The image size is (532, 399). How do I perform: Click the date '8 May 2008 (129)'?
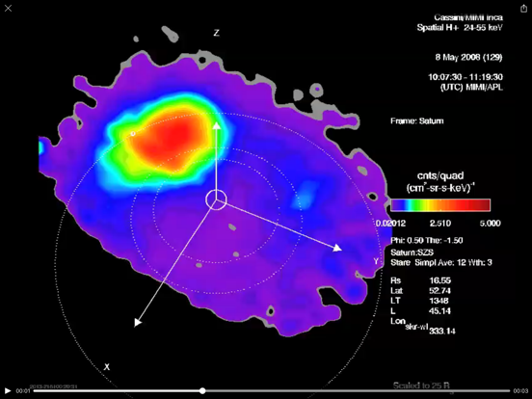tap(468, 57)
